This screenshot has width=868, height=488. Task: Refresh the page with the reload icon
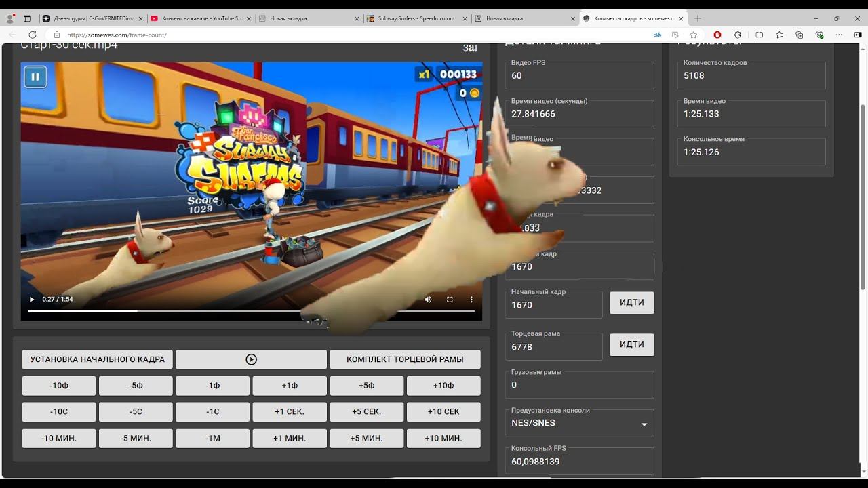coord(32,35)
